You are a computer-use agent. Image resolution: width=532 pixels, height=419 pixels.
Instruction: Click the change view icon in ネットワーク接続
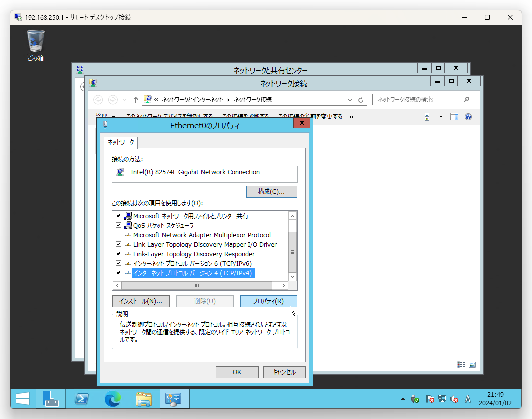pos(429,117)
